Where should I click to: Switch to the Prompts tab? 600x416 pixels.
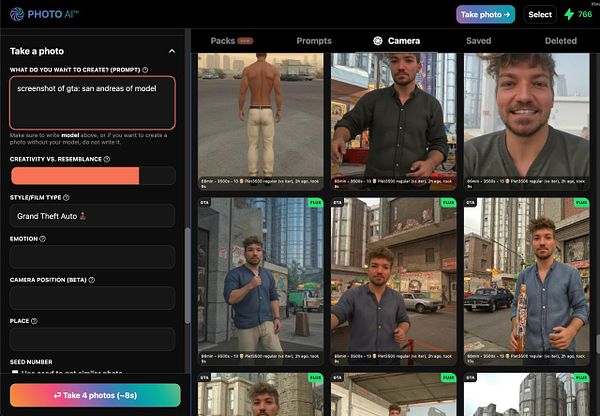point(314,41)
